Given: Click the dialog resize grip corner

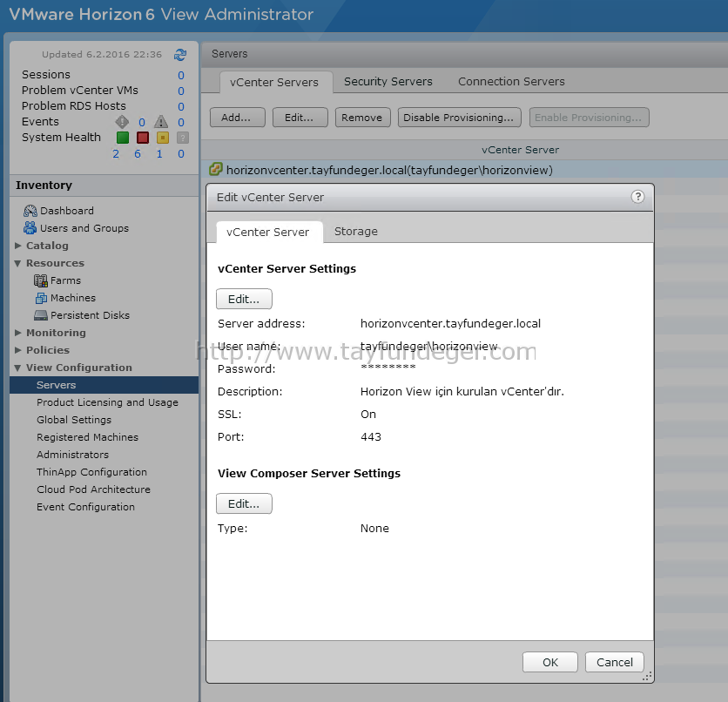Looking at the screenshot, I should [x=647, y=676].
